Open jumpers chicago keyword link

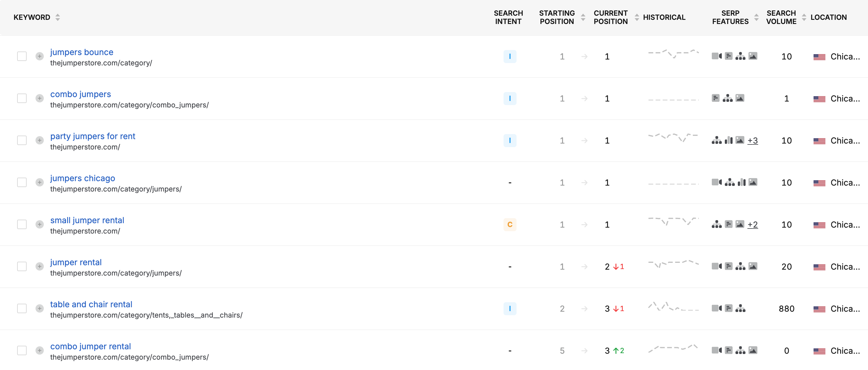[83, 178]
